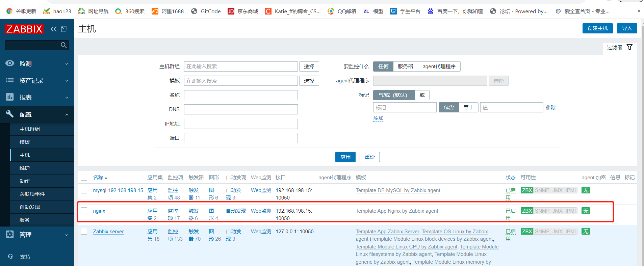The height and width of the screenshot is (266, 644).
Task: Expand the 报表 menu
Action: pyautogui.click(x=67, y=97)
